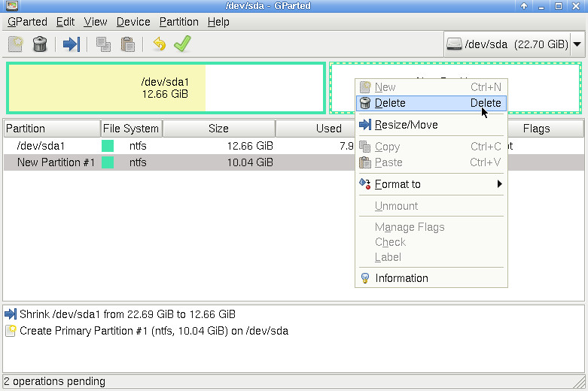Click the ntfs color swatch for /dev/sda1
Image resolution: width=588 pixels, height=391 pixels.
tap(108, 146)
